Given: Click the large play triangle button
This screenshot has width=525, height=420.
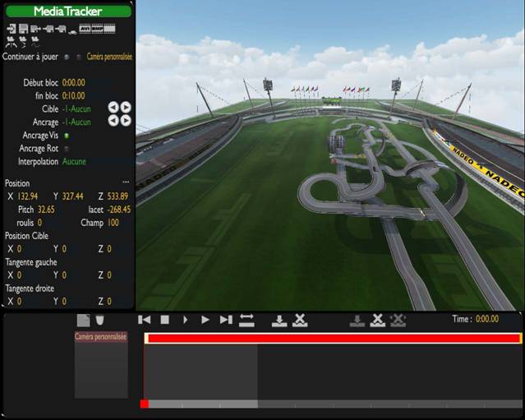Looking at the screenshot, I should pyautogui.click(x=205, y=320).
